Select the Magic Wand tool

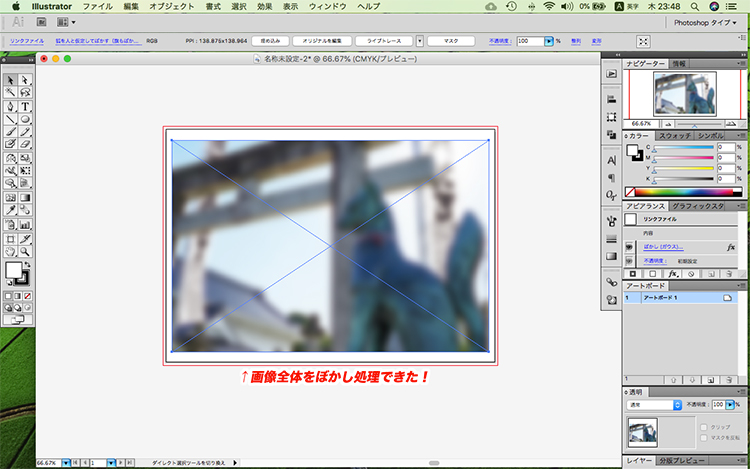tap(11, 92)
